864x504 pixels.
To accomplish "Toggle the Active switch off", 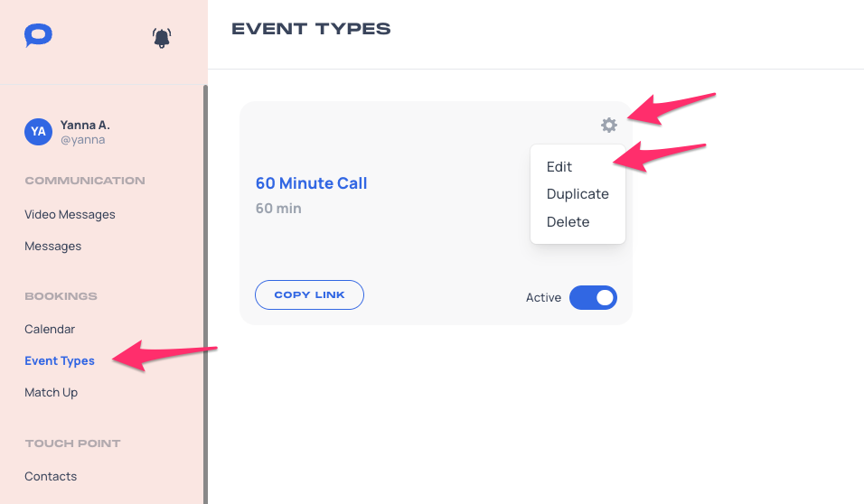I will [593, 297].
